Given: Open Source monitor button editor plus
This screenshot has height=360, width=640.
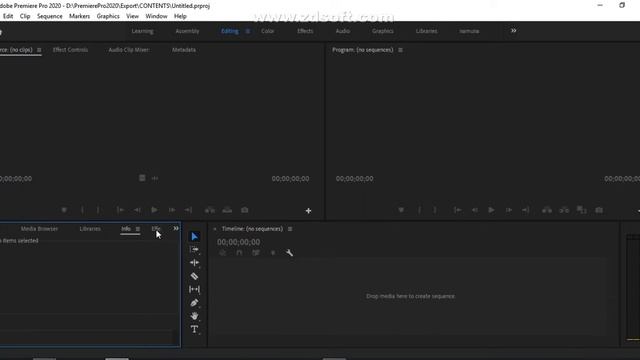Looking at the screenshot, I should click(309, 211).
